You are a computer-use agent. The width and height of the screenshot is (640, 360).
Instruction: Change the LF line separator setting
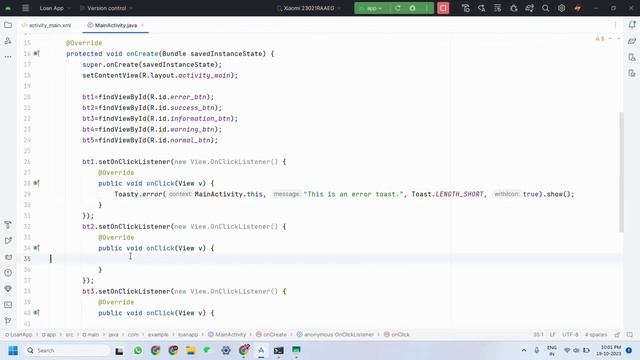tap(552, 335)
